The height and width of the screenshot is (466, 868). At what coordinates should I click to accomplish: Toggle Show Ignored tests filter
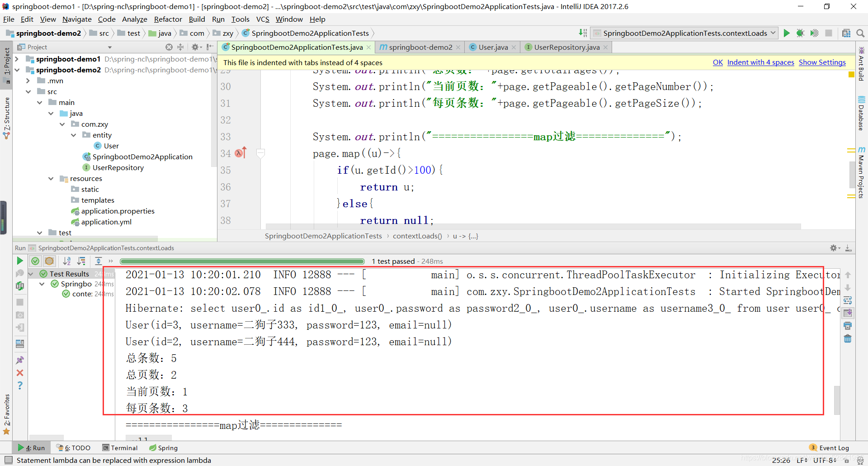tap(49, 261)
